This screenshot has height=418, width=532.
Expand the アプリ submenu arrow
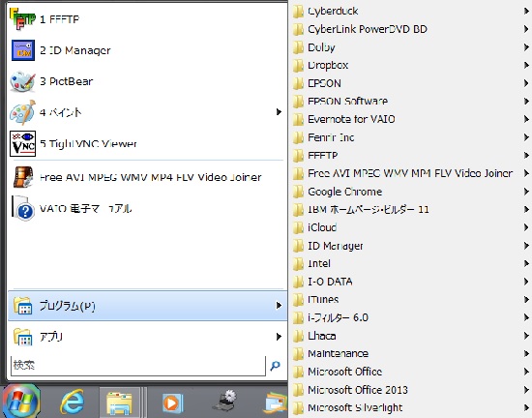[x=279, y=337]
